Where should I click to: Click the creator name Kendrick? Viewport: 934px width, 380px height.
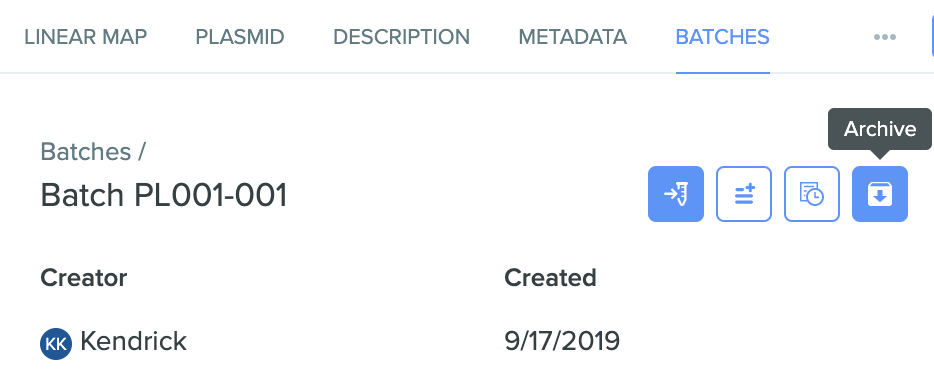[x=133, y=341]
